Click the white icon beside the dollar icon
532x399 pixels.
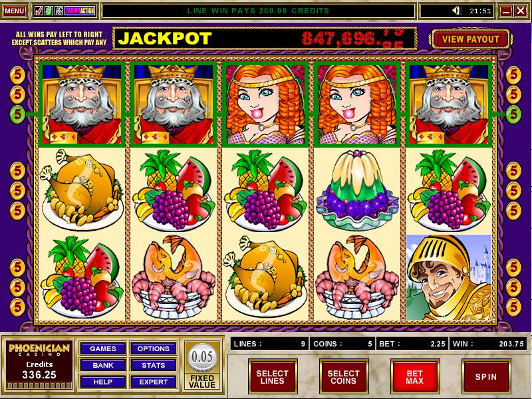click(59, 11)
